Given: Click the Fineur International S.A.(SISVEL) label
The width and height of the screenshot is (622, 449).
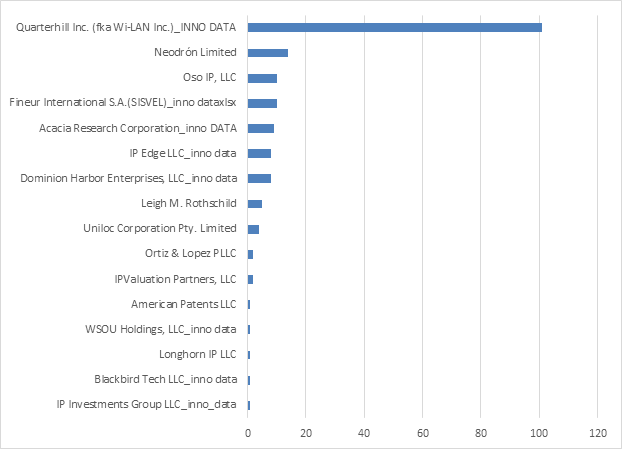Looking at the screenshot, I should pos(123,102).
